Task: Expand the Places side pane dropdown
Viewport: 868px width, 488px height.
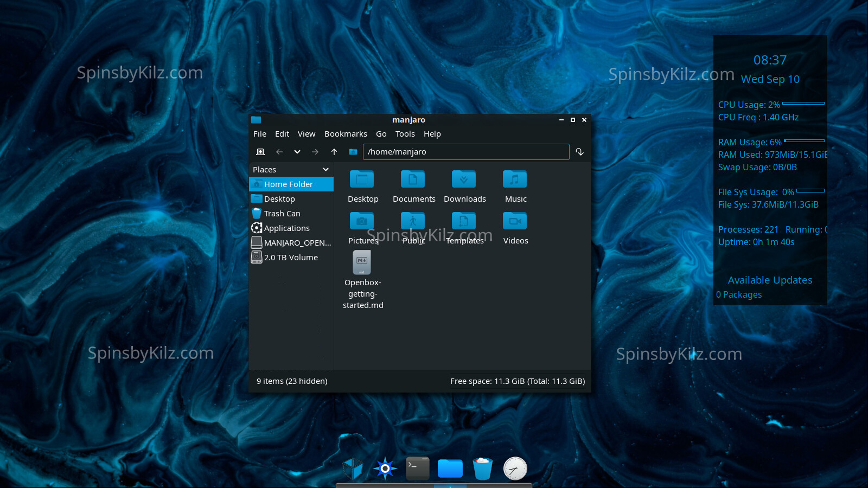Action: click(325, 170)
